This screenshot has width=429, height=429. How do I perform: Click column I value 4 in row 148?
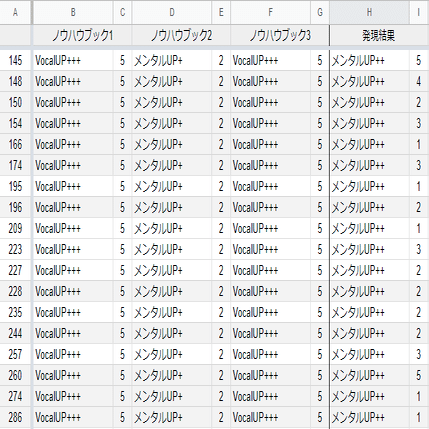click(419, 81)
